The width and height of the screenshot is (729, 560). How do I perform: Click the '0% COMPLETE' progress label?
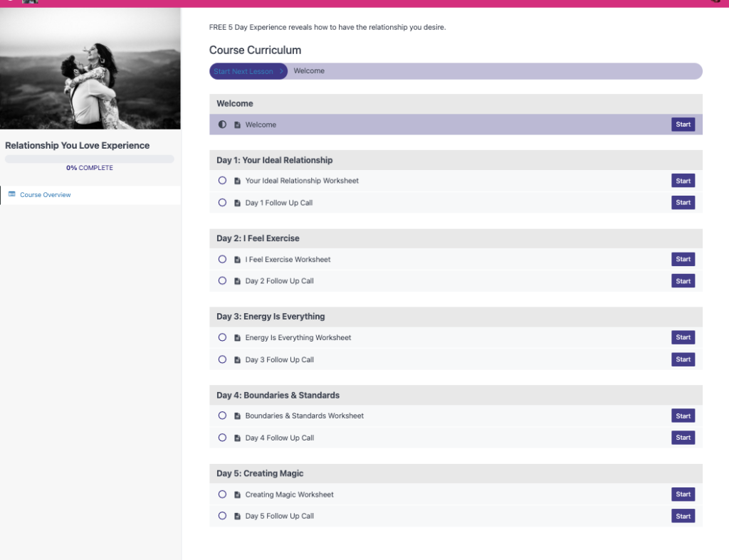[x=89, y=168]
